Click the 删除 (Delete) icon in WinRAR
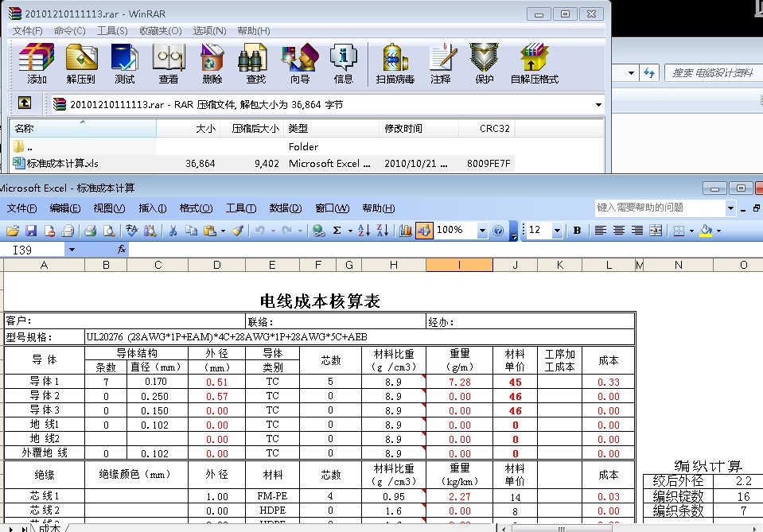The image size is (763, 532). pos(212,63)
